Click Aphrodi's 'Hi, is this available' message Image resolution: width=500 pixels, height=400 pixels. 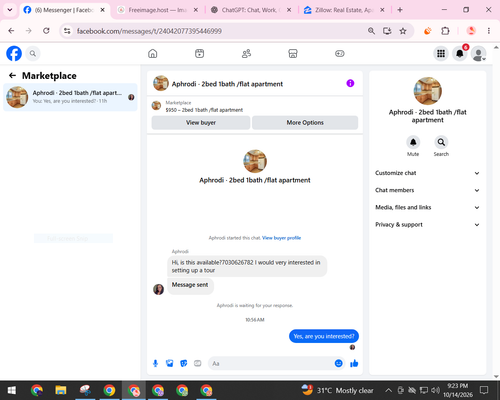(247, 266)
